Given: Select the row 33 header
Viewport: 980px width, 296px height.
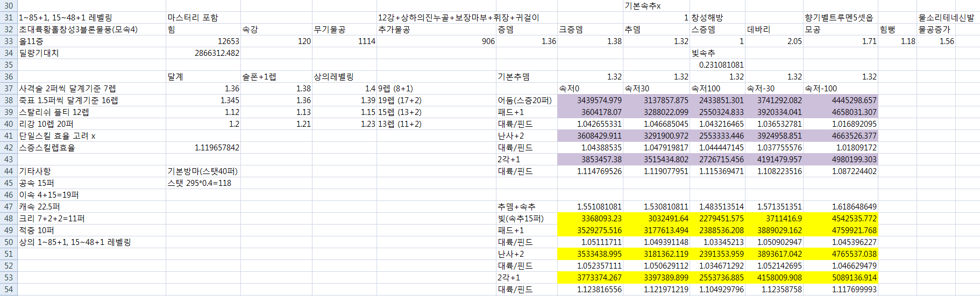Looking at the screenshot, I should pos(9,41).
